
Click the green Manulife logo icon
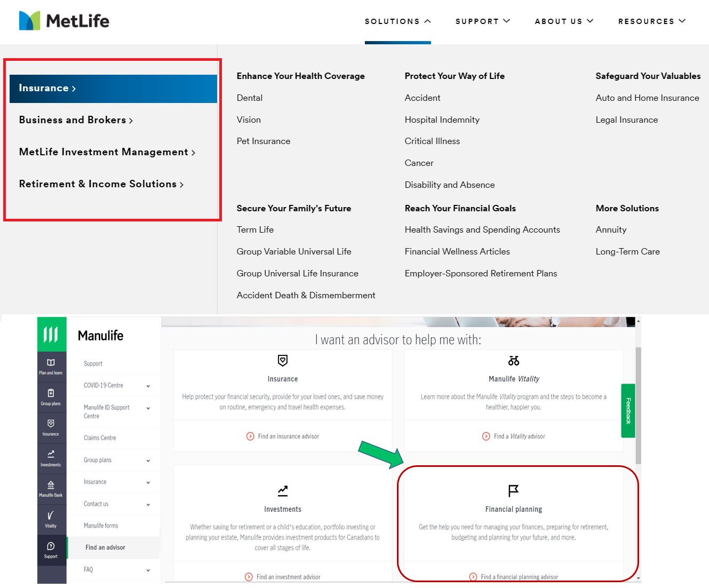point(51,335)
